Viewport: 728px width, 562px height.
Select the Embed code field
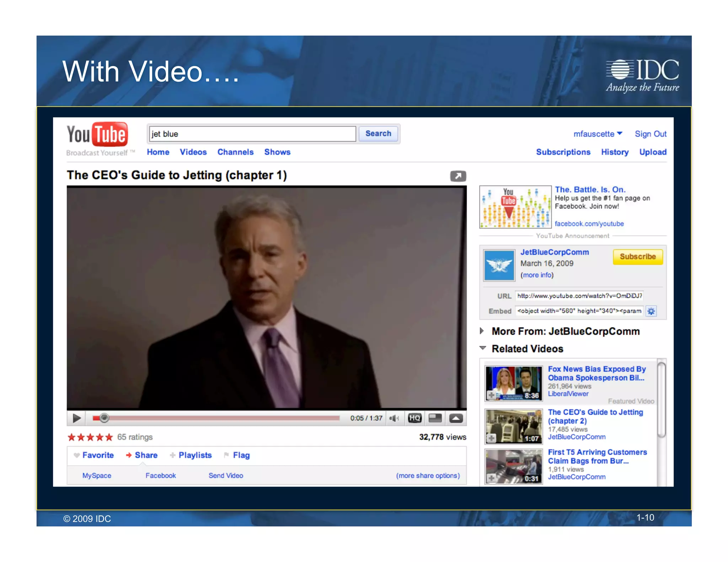579,311
